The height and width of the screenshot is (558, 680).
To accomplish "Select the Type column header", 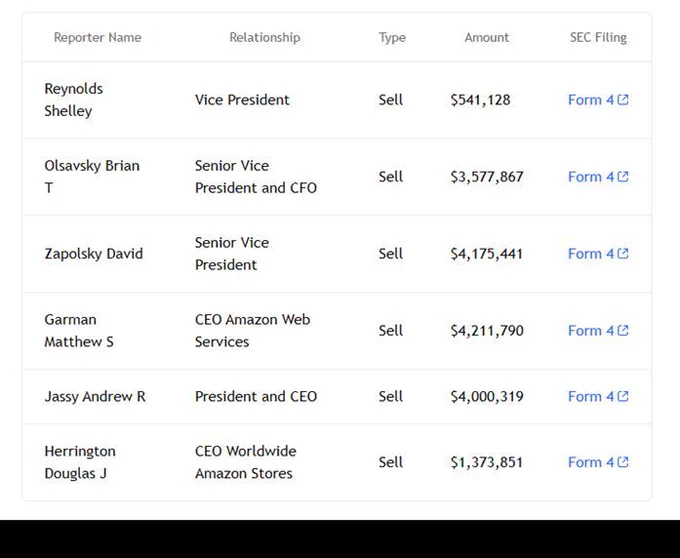I will [392, 38].
